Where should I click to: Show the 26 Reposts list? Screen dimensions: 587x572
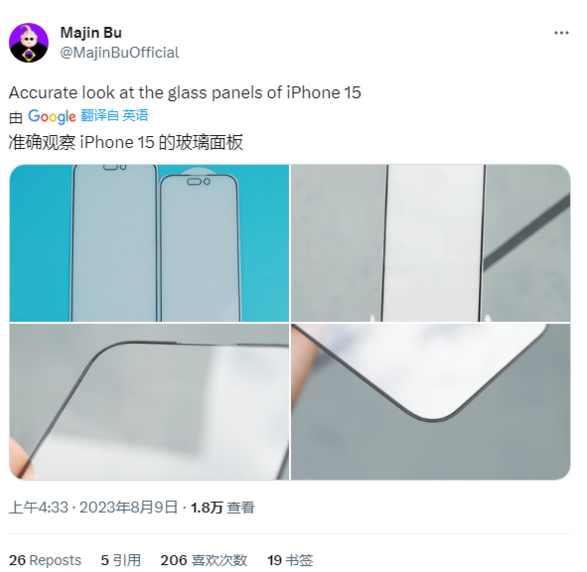[x=45, y=560]
